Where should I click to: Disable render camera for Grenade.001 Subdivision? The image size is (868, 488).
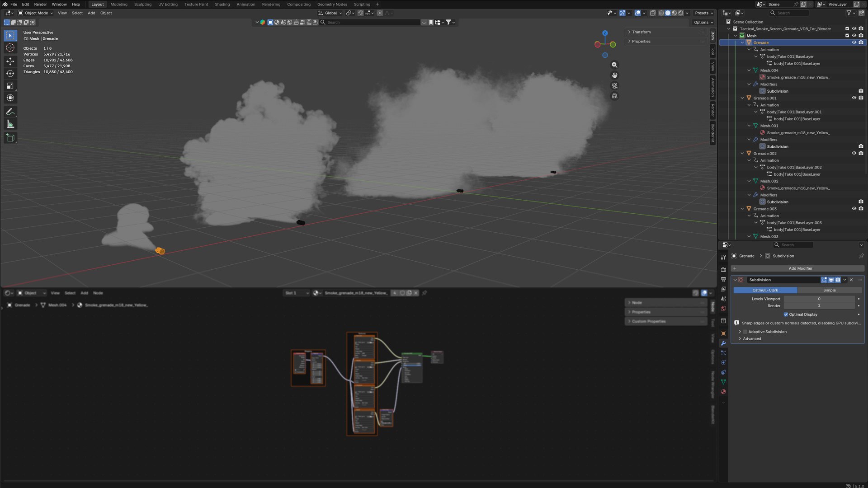(861, 146)
